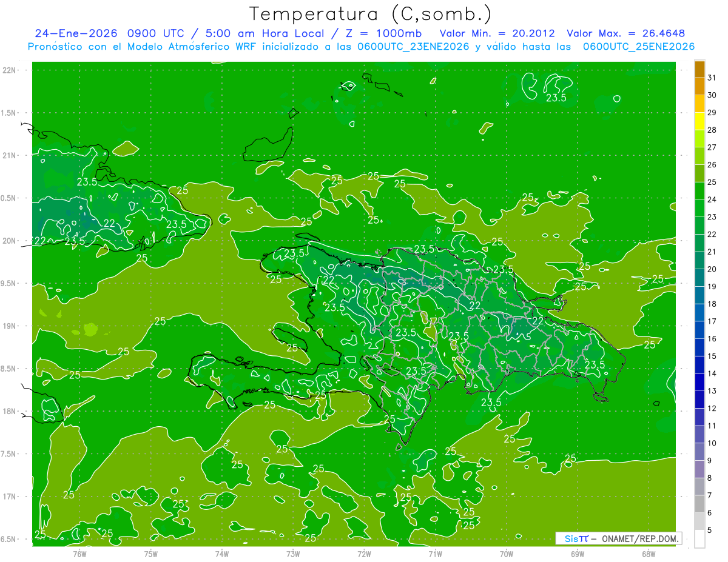Viewport: 728px width, 562px height.
Task: Click the "71W" longitude axis label
Action: (436, 554)
